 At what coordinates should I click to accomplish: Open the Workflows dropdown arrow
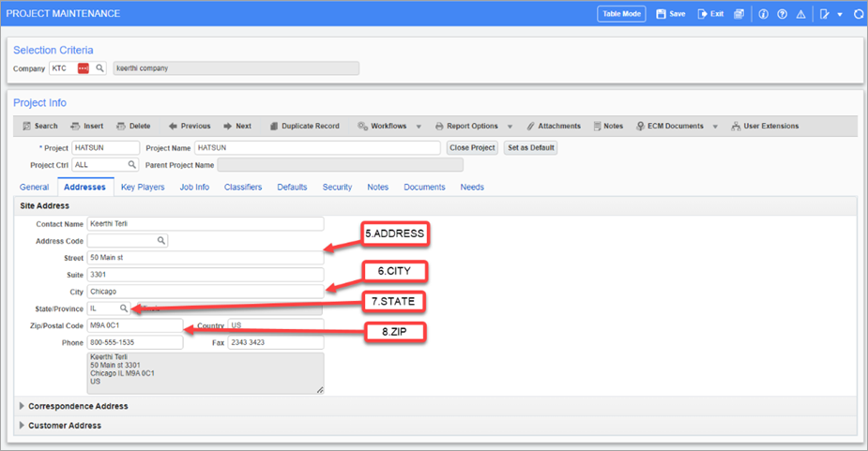pos(418,126)
